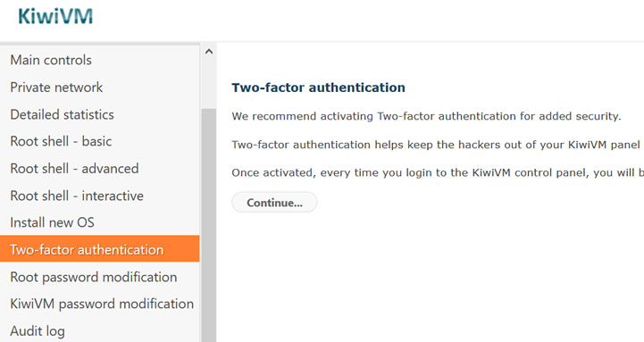
Task: Select Root shell - basic
Action: tap(100, 141)
